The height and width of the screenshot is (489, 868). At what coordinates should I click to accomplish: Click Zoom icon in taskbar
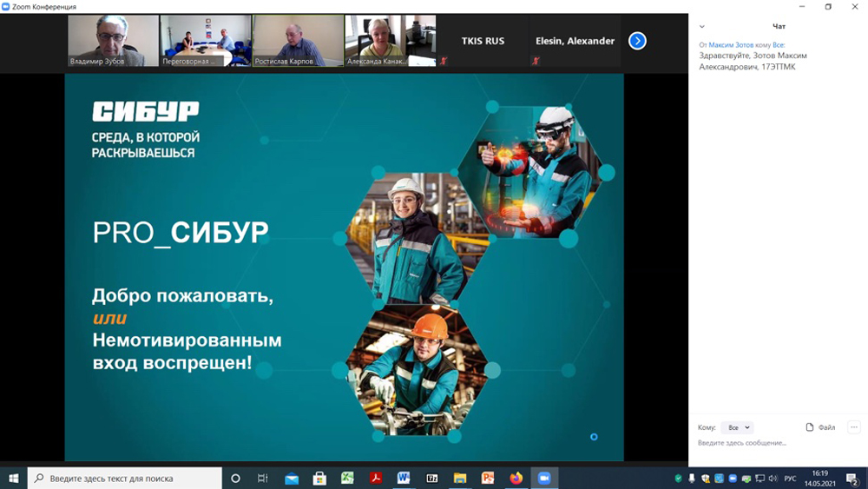pyautogui.click(x=544, y=478)
